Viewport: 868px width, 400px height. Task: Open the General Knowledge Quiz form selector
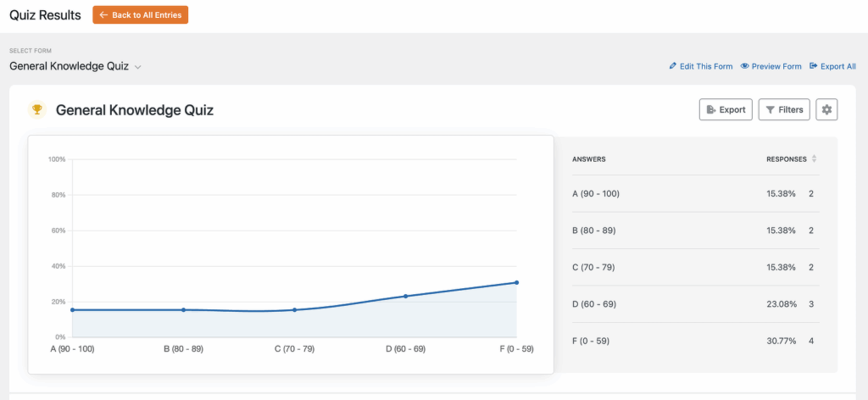click(70, 66)
